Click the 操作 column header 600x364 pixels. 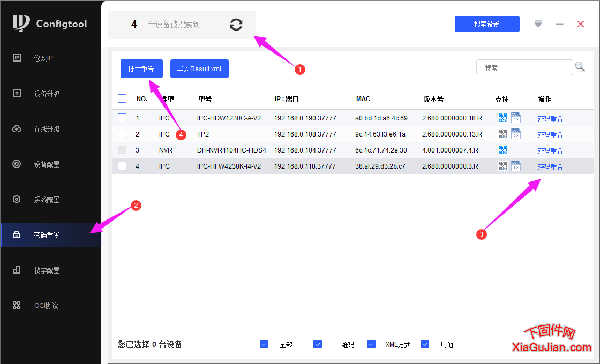[x=544, y=99]
